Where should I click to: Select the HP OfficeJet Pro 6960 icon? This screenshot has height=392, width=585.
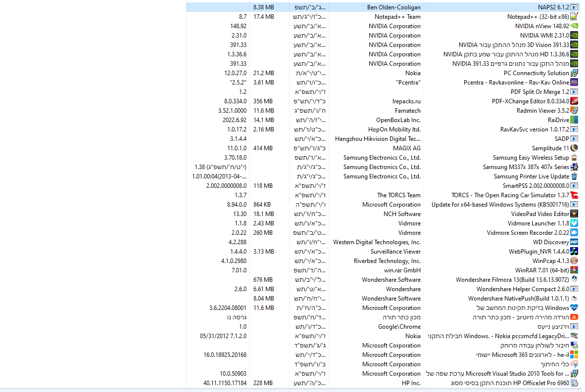[574, 383]
